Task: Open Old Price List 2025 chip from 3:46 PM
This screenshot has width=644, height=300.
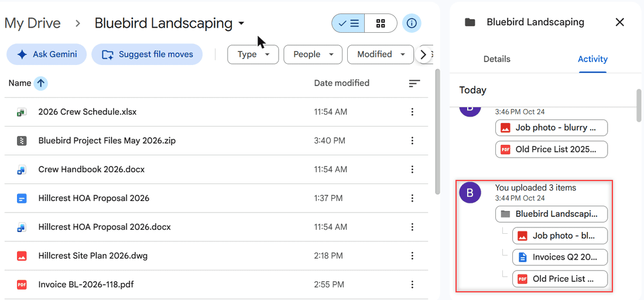Action: coord(551,149)
